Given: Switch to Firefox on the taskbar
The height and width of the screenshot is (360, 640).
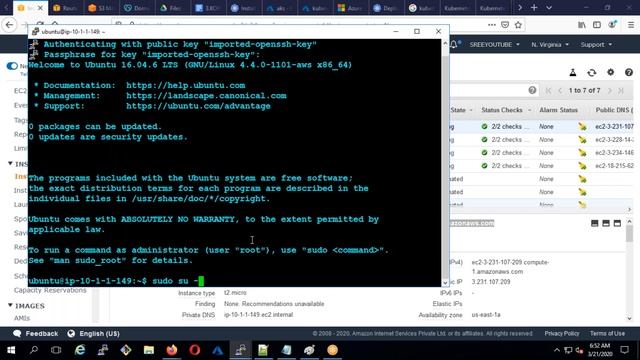Looking at the screenshot, I should pos(172,350).
